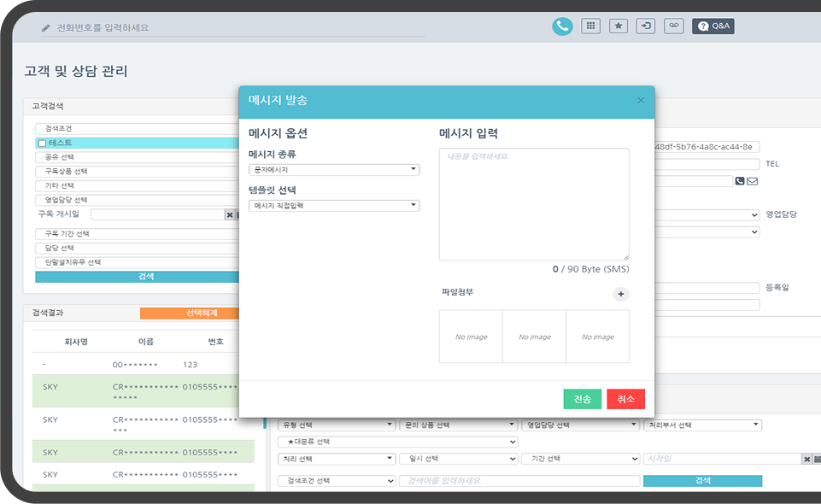The image size is (821, 504).
Task: Open the dial keypad grid icon
Action: click(x=590, y=26)
